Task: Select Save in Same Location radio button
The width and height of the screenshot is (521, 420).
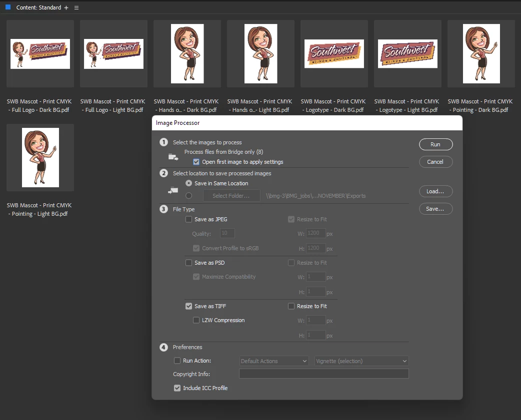Action: pyautogui.click(x=188, y=183)
